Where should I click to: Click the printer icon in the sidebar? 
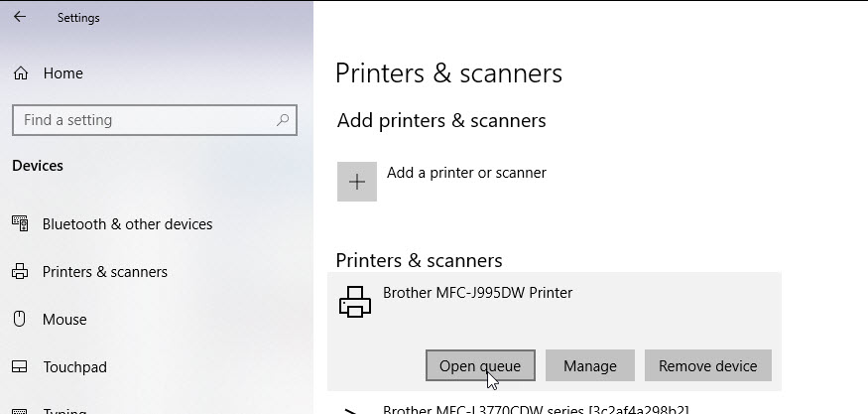[x=20, y=272]
